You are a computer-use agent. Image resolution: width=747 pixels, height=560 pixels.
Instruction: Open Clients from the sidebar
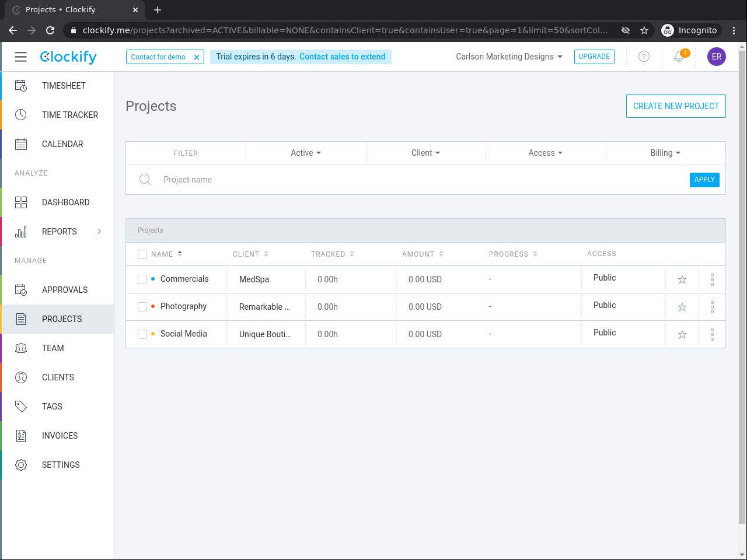[58, 377]
